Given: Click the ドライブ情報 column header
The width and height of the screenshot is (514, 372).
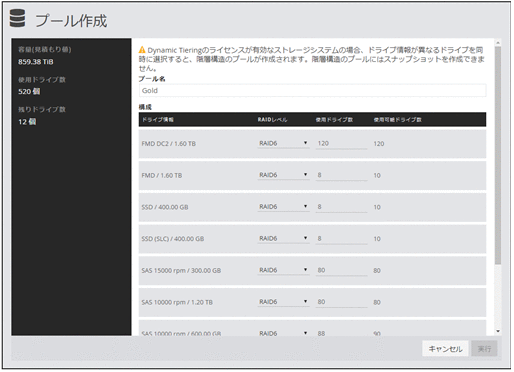Looking at the screenshot, I should tap(158, 120).
